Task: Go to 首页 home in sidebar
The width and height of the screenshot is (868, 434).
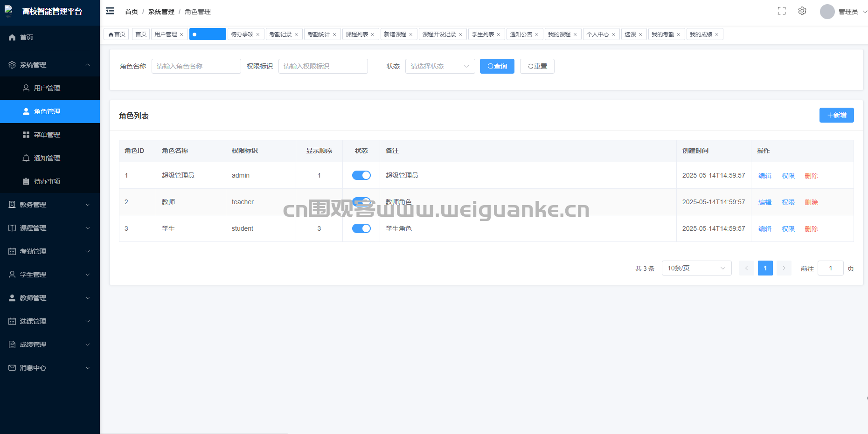Action: (27, 37)
